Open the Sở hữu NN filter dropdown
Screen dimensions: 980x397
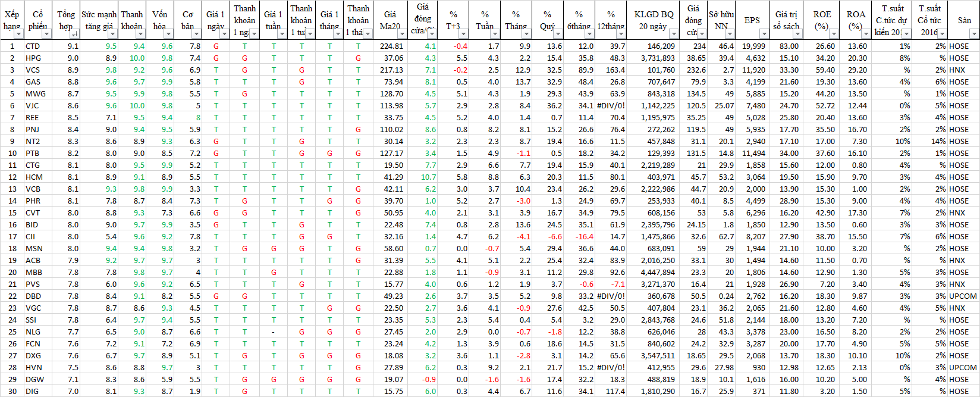point(730,34)
